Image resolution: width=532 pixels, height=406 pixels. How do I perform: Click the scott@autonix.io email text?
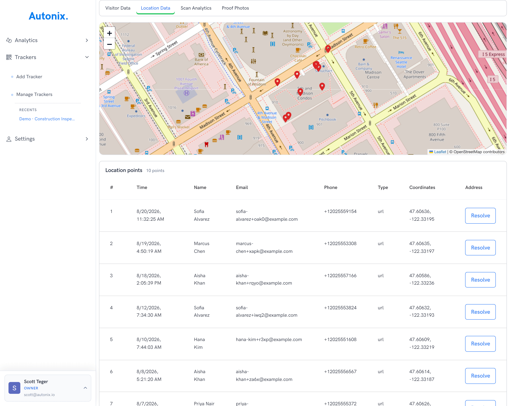pyautogui.click(x=39, y=395)
